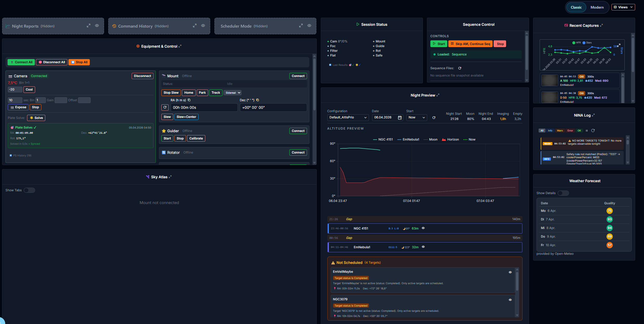Click the Slew+Center button
The width and height of the screenshot is (644, 324).
pos(186,117)
